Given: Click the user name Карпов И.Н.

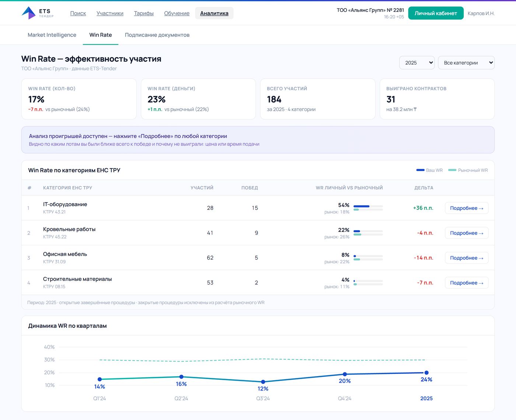Looking at the screenshot, I should point(481,13).
